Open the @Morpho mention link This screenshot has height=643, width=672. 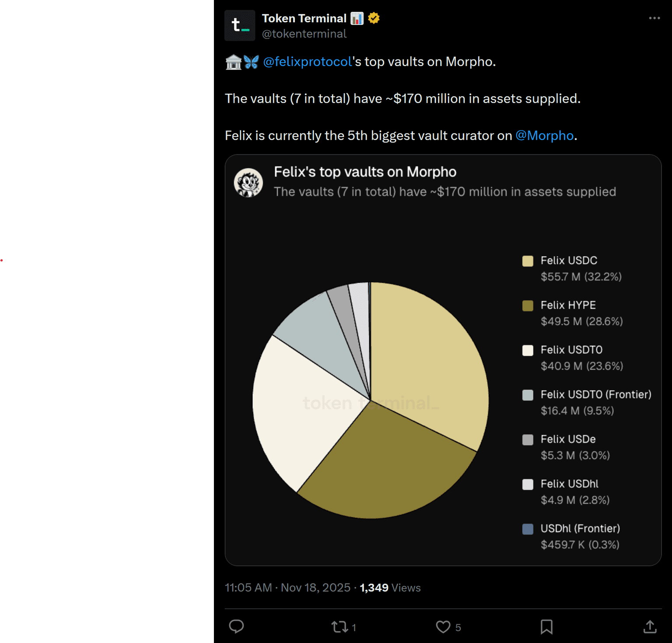point(544,136)
